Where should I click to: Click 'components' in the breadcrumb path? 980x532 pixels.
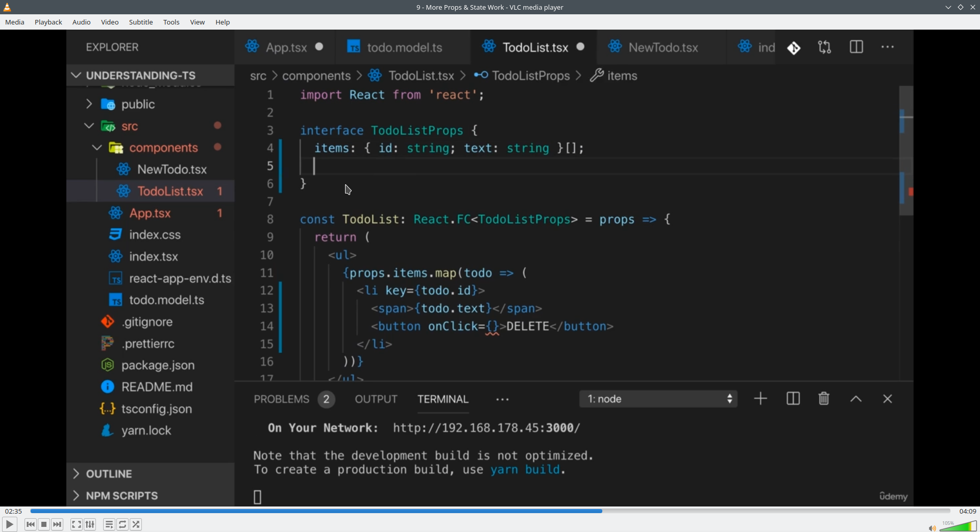(x=316, y=76)
